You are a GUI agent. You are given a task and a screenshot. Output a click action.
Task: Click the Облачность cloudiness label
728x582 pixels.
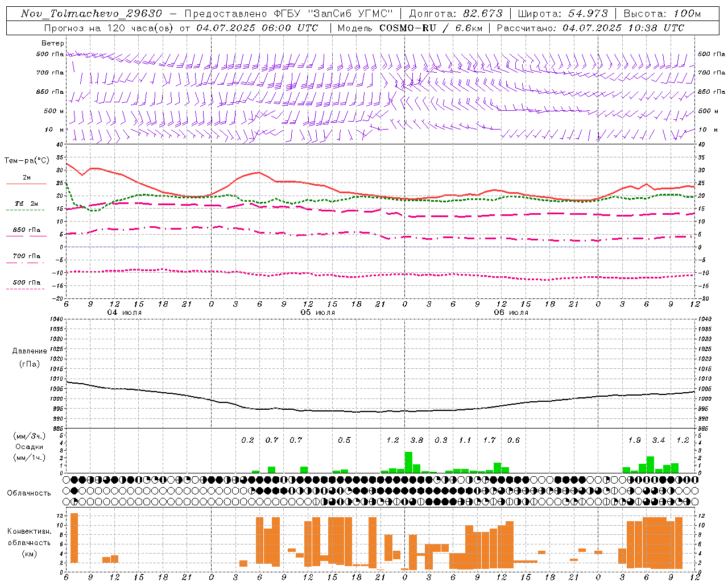click(29, 493)
